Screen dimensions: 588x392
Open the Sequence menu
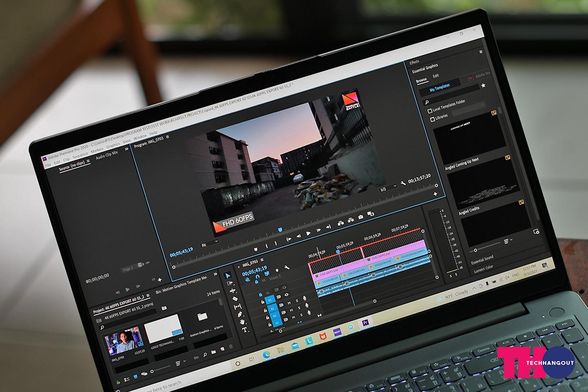coord(80,156)
